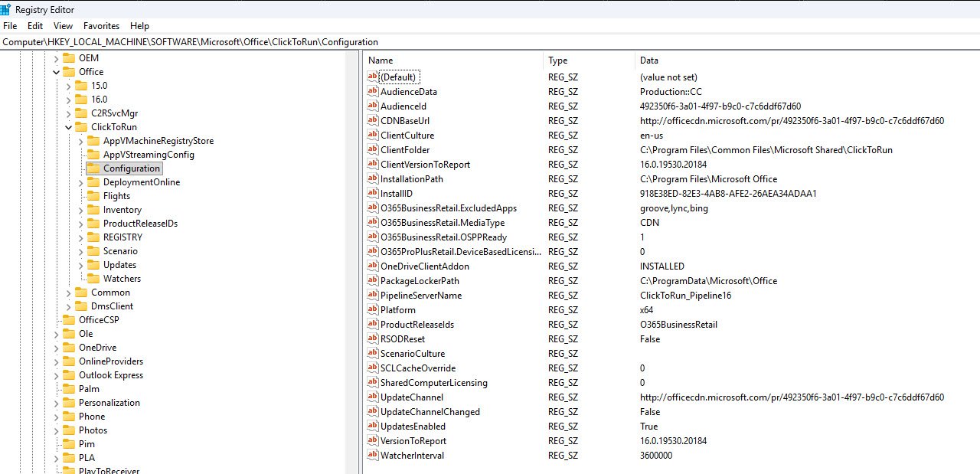This screenshot has height=474, width=980.
Task: Open the File menu
Action: click(x=10, y=26)
